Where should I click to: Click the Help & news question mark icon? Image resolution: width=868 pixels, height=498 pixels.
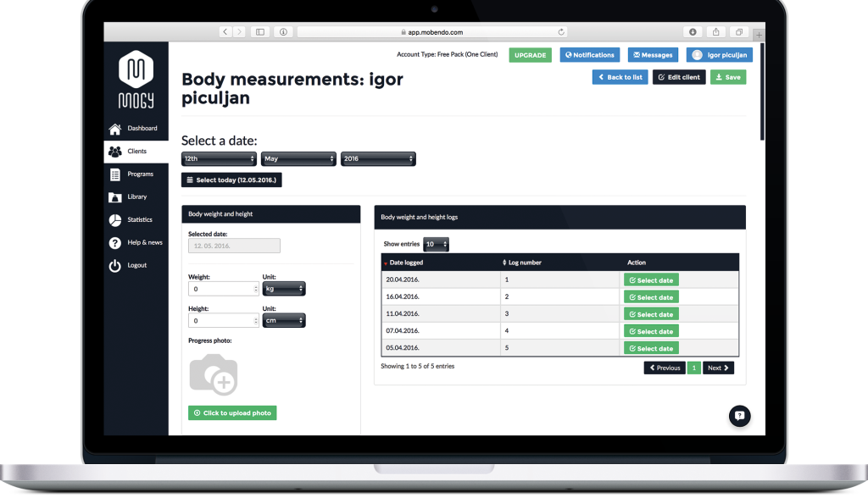pyautogui.click(x=114, y=243)
